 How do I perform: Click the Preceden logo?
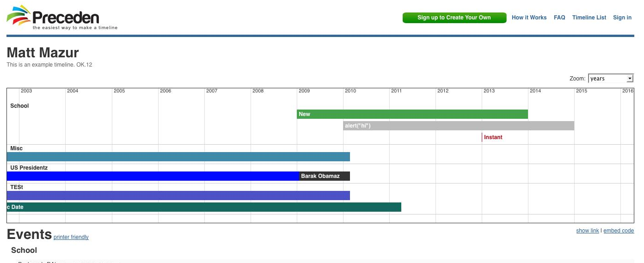point(62,18)
